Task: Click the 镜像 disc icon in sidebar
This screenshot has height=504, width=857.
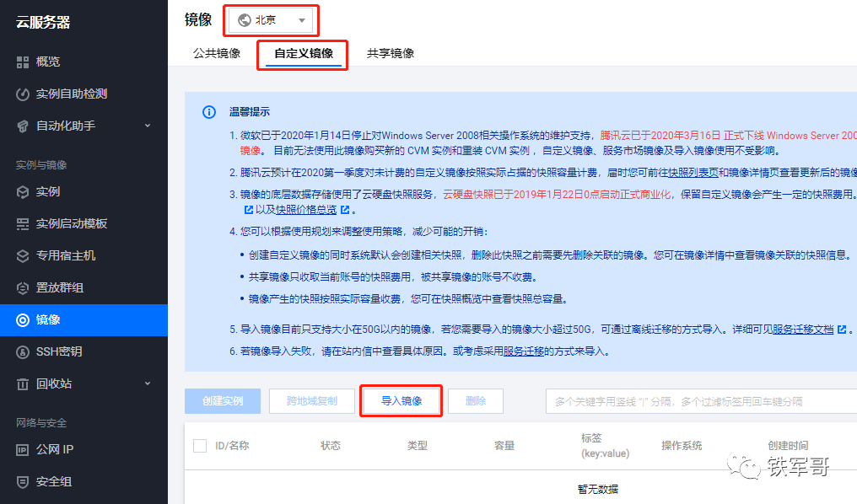Action: [23, 320]
